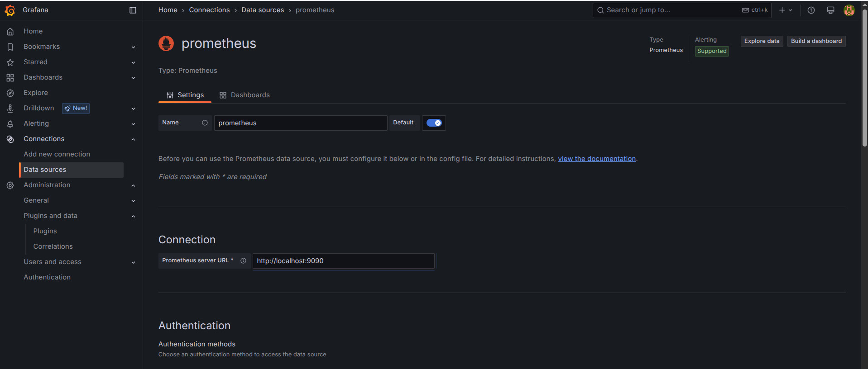Viewport: 868px width, 369px height.
Task: Click the Administration gear icon
Action: pos(10,185)
